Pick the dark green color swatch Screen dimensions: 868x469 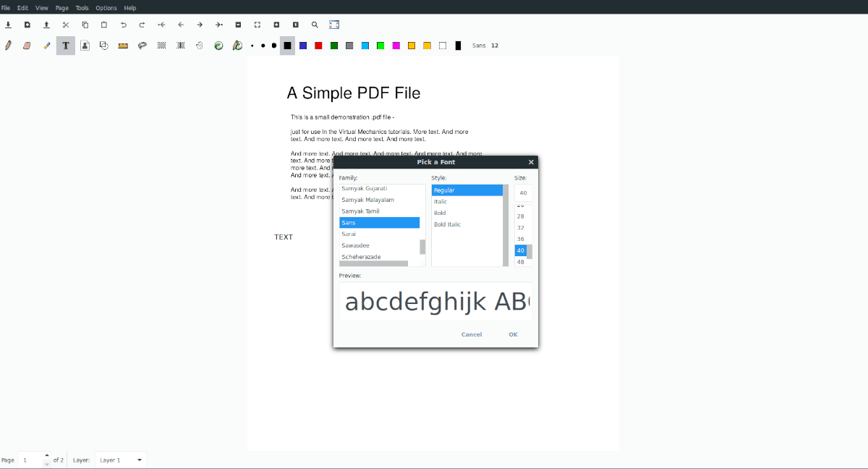coord(334,46)
